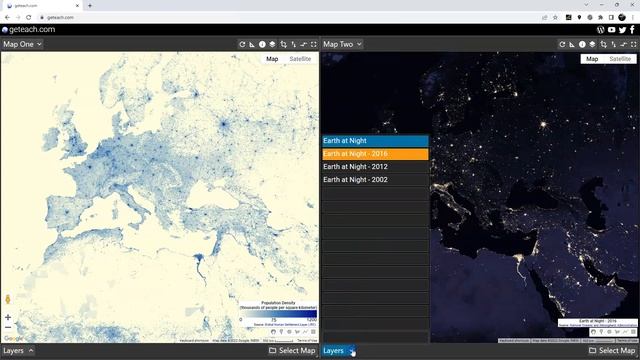Refresh Map One using its reload icon
The height and width of the screenshot is (360, 640).
pos(242,44)
